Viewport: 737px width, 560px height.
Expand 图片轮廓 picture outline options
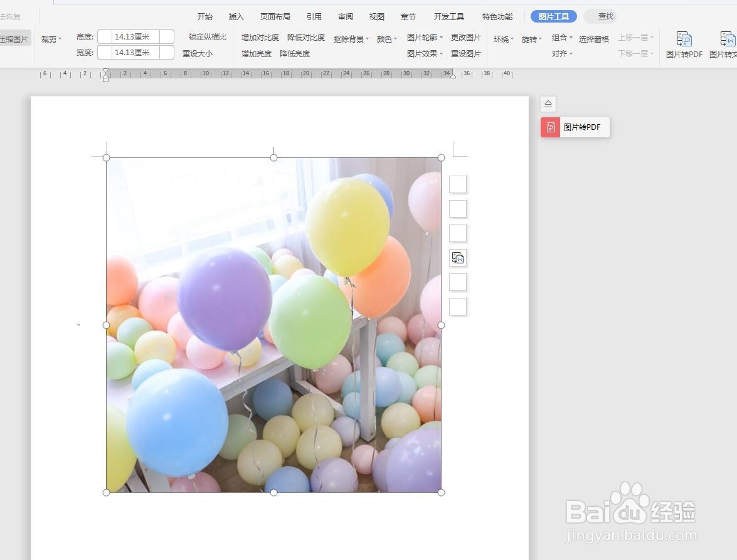(425, 37)
